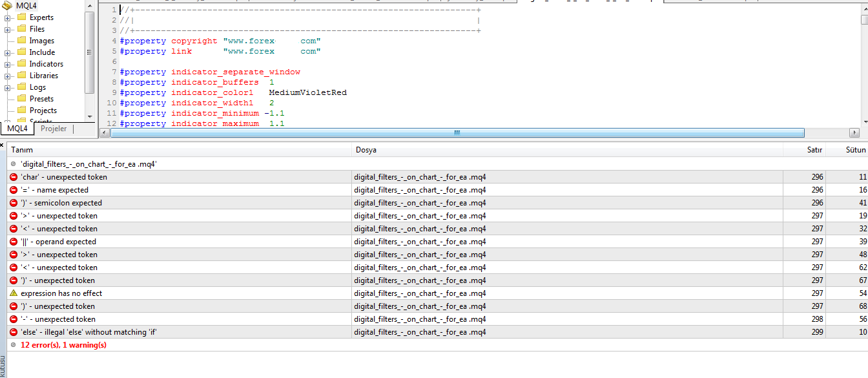Select the "'>' - unexpected token" error at column 19
The image size is (868, 378).
tap(437, 216)
